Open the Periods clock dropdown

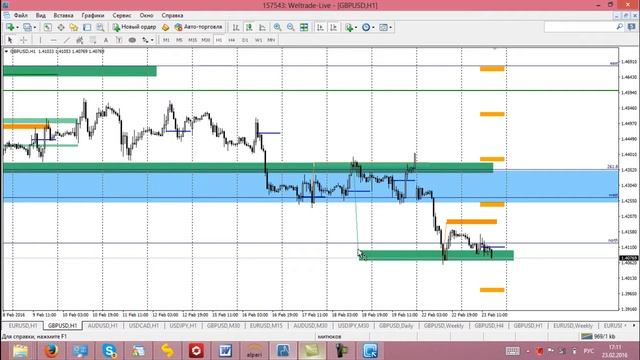[367, 27]
